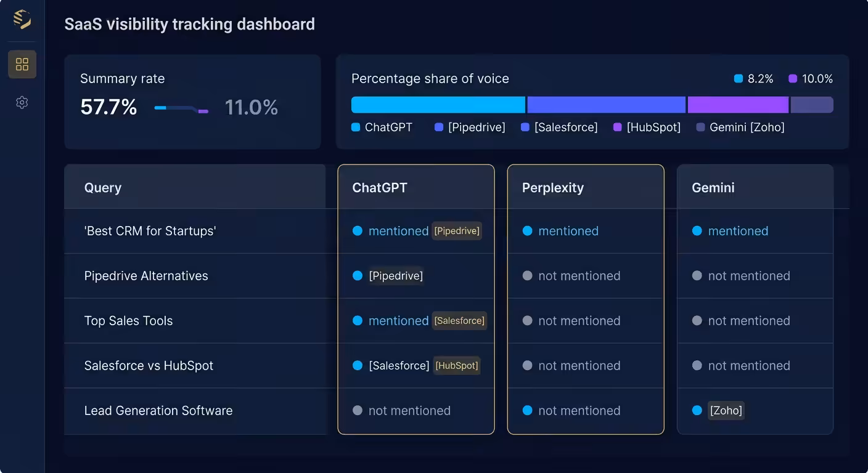Click the SaaS visibility tracking dashboard heading
This screenshot has width=868, height=473.
(190, 24)
